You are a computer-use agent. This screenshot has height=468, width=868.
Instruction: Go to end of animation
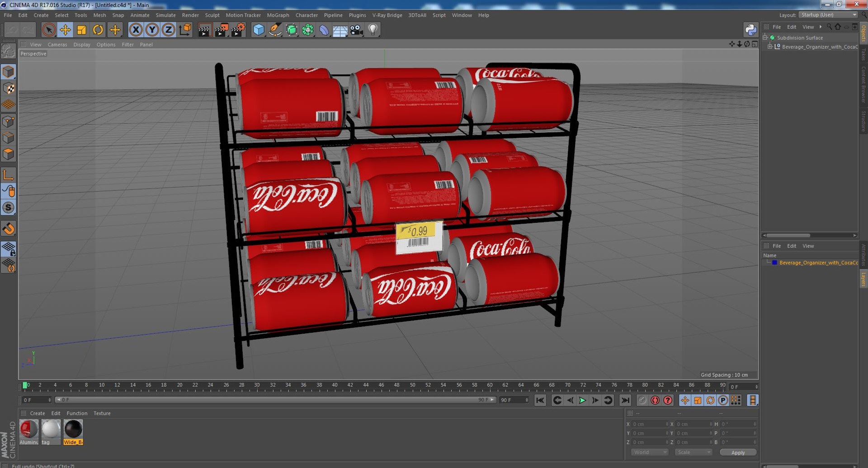(x=625, y=400)
